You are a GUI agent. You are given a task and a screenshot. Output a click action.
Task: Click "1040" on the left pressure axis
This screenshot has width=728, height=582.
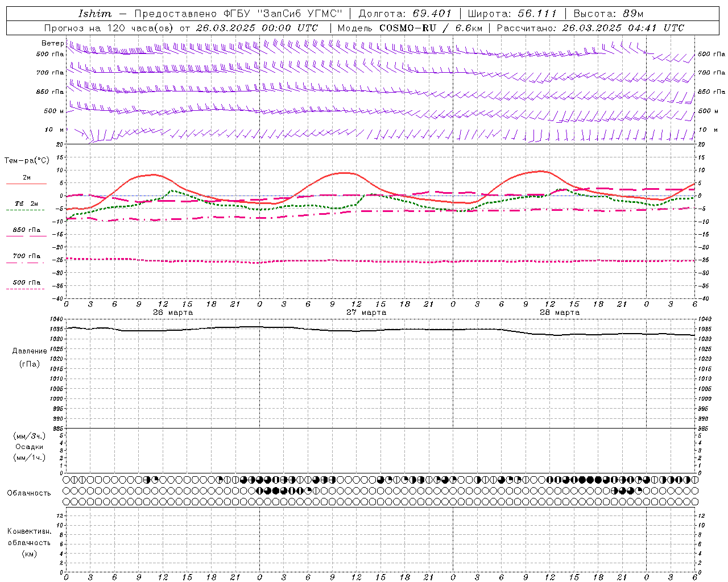coord(57,319)
